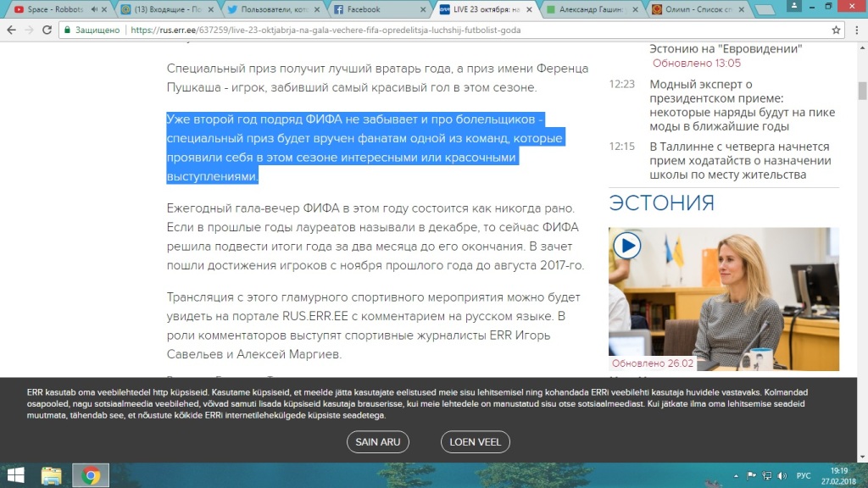868x488 pixels.
Task: Close the Space - Robbots tab
Action: (x=104, y=9)
